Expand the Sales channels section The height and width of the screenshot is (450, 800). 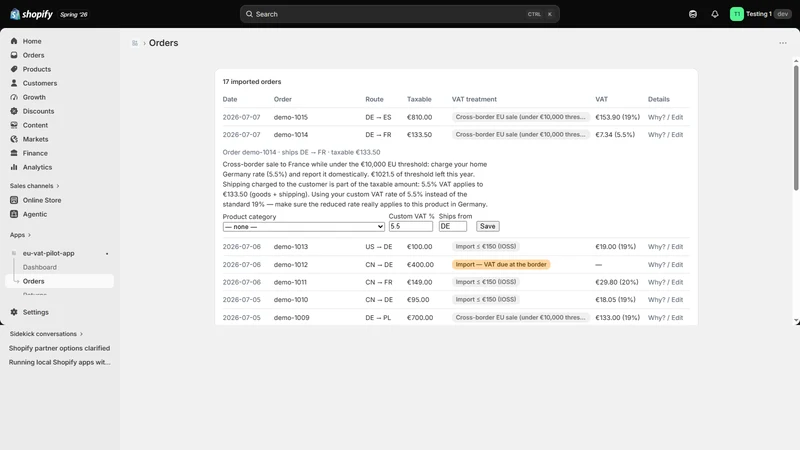(35, 186)
